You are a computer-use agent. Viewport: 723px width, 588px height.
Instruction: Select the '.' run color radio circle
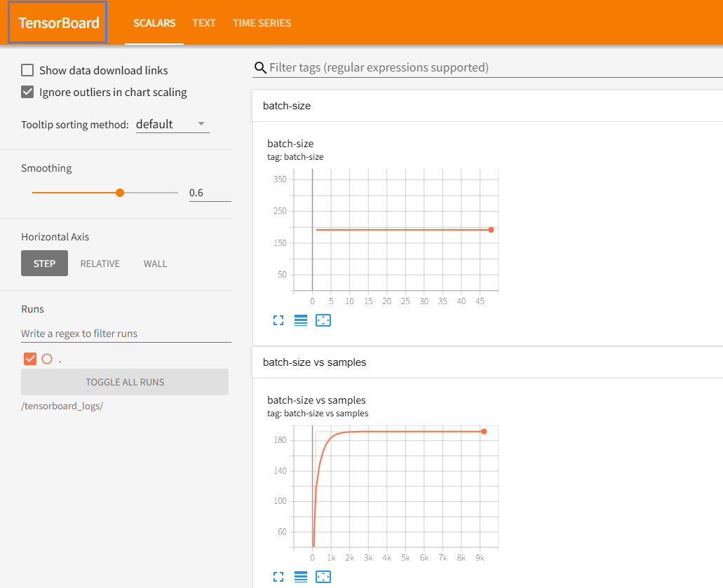pos(47,359)
